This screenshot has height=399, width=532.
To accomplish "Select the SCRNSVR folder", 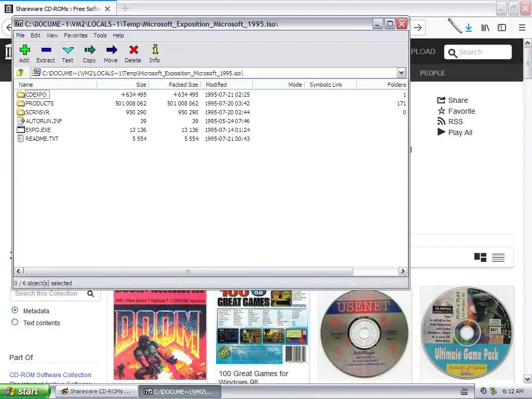I will click(x=33, y=112).
